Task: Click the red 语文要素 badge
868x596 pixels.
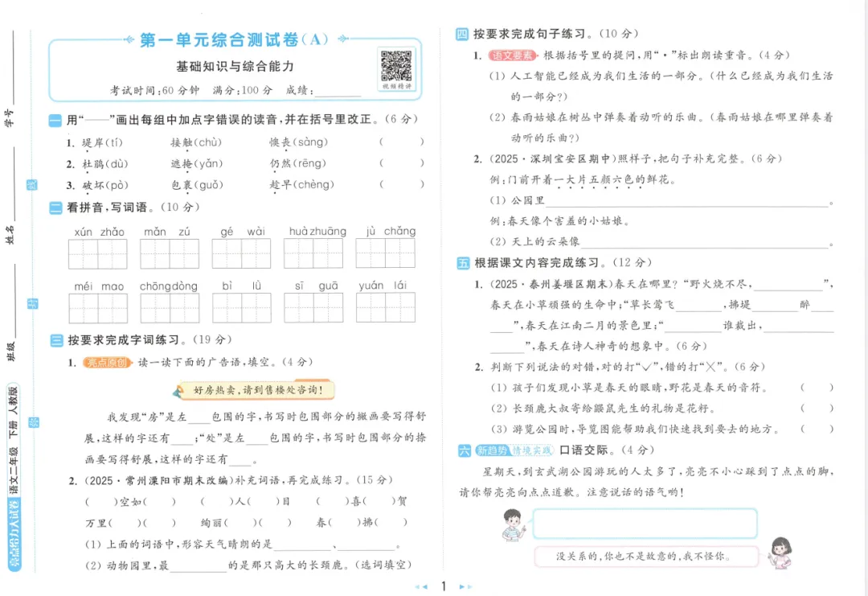Action: [513, 55]
